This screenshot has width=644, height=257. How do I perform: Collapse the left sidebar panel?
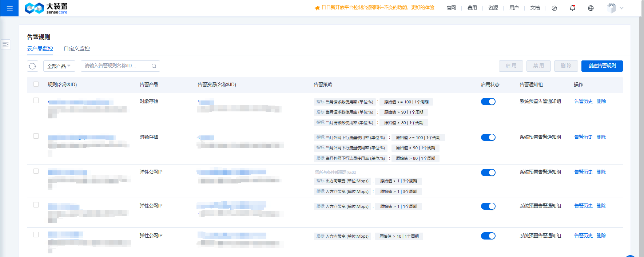coord(5,44)
